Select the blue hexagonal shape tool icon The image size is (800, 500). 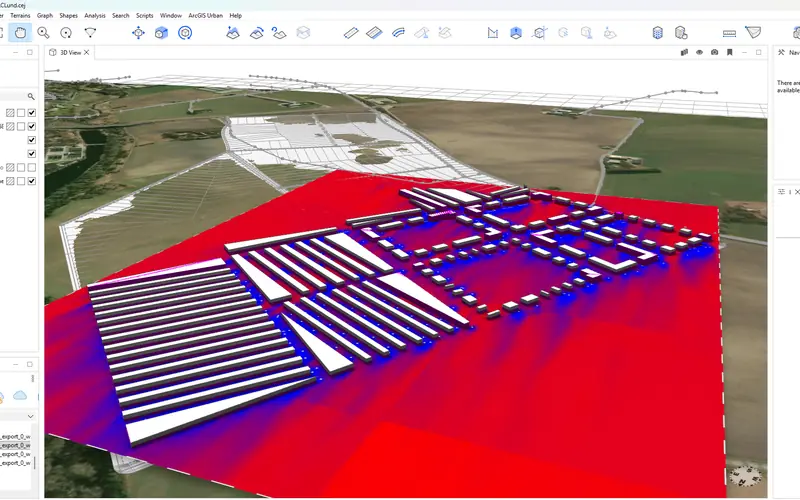pos(516,33)
